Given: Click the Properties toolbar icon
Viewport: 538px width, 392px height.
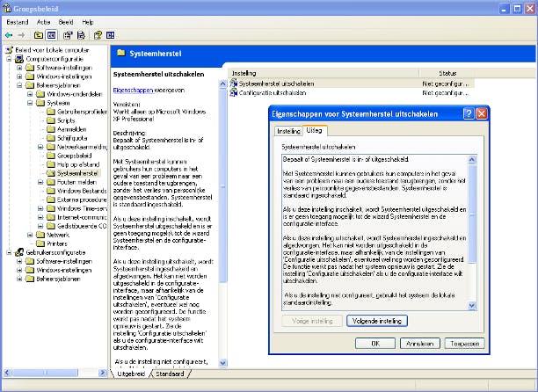Looking at the screenshot, I should click(68, 35).
